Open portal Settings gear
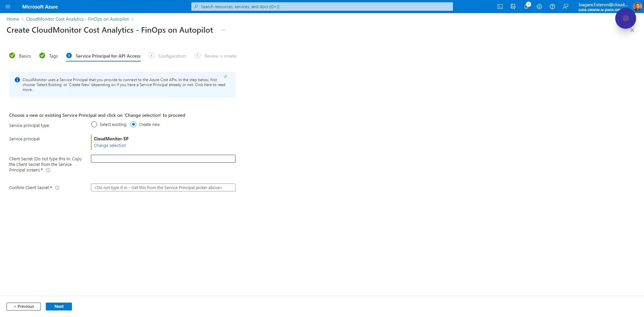Screen dimensions: 644x317 point(539,7)
